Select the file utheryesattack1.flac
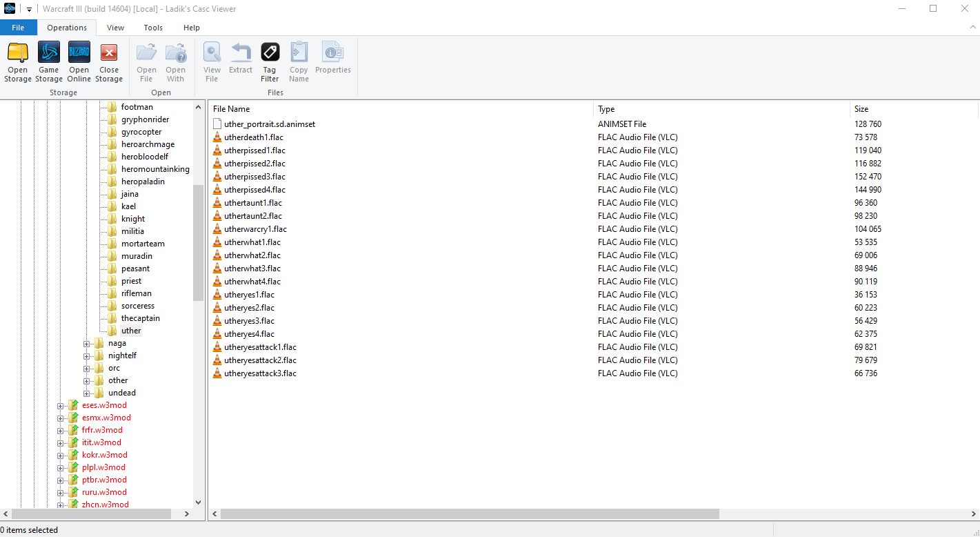980x537 pixels. click(260, 347)
